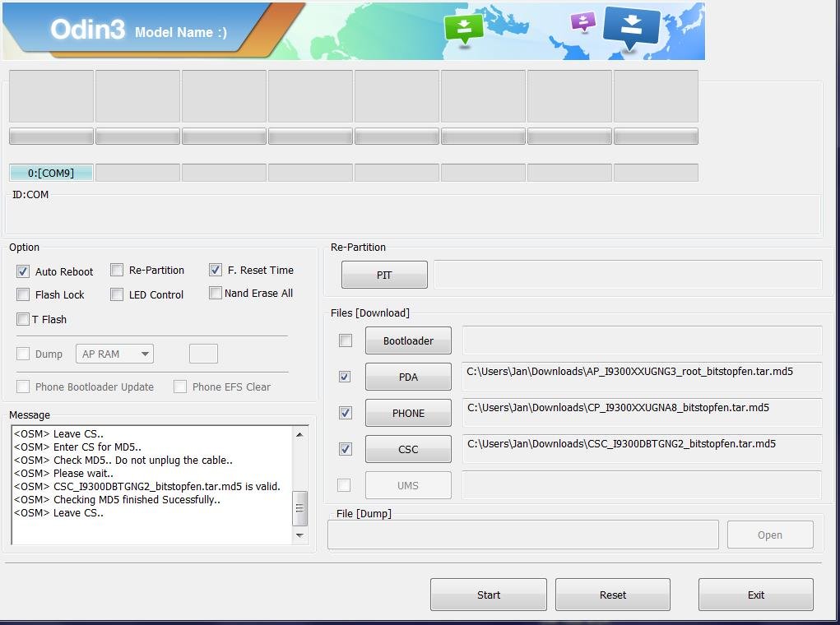Image resolution: width=840 pixels, height=625 pixels.
Task: Click the purple download icon in the banner
Action: coord(583,22)
